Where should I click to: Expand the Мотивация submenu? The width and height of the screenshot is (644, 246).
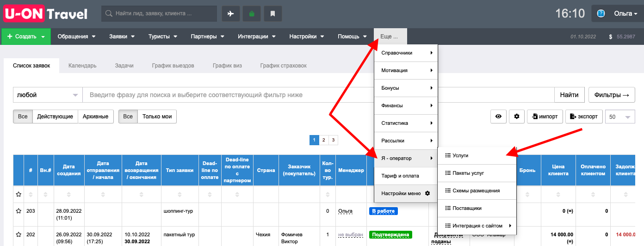coord(406,70)
